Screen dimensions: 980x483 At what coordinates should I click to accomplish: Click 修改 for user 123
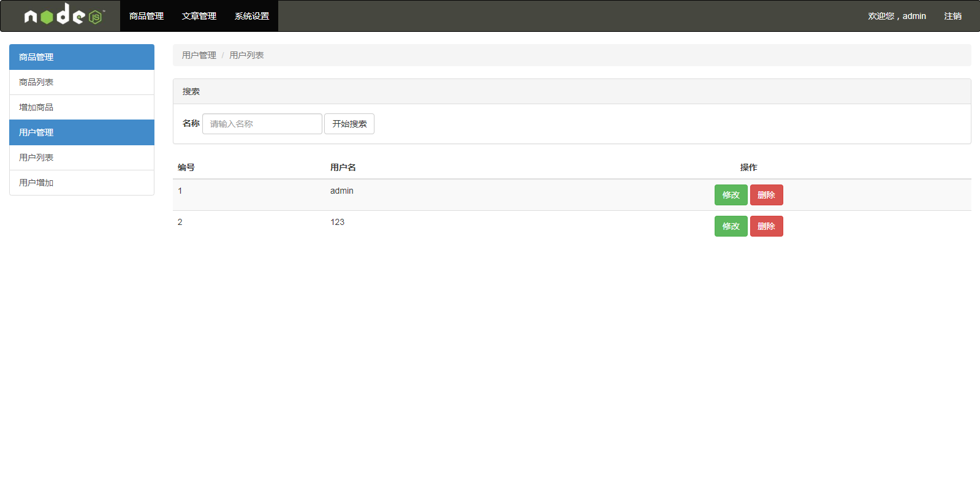pyautogui.click(x=731, y=226)
